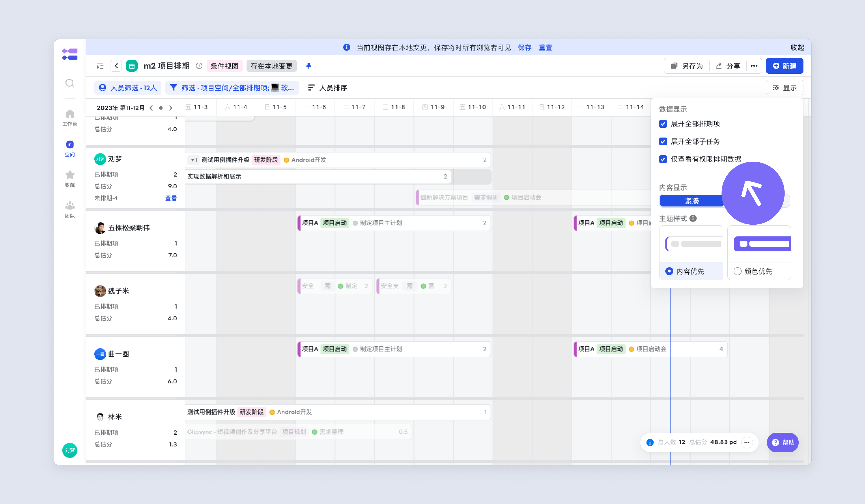The width and height of the screenshot is (865, 504).
Task: Open the 筛选 · 项目空间 filter
Action: (x=232, y=88)
